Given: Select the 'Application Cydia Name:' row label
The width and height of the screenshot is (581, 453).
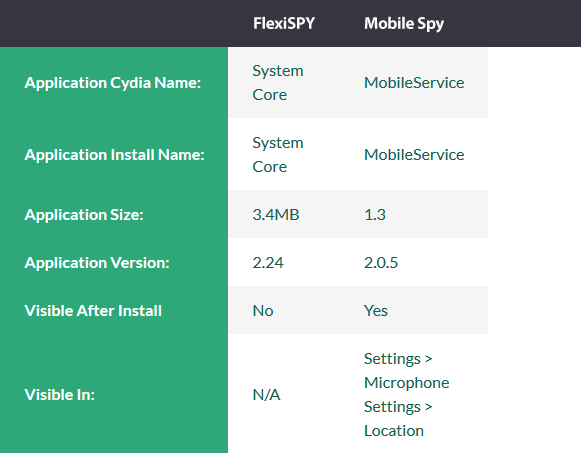Looking at the screenshot, I should pos(113,83).
